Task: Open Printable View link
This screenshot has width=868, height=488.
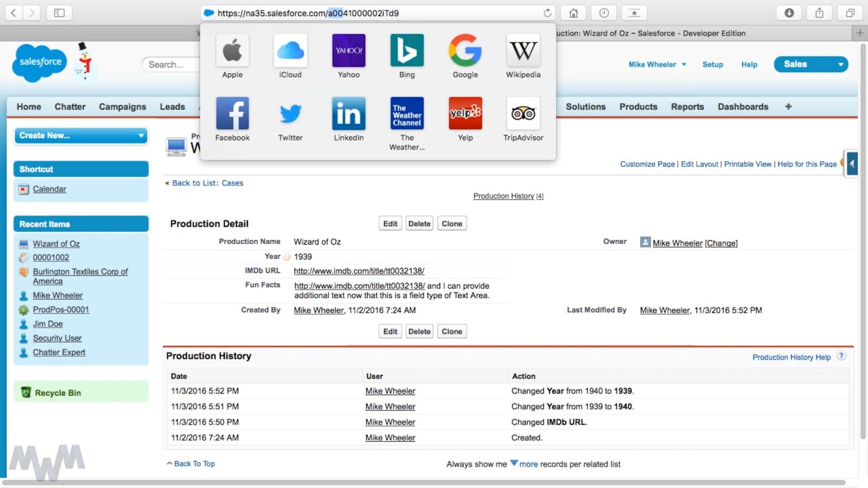Action: 748,164
